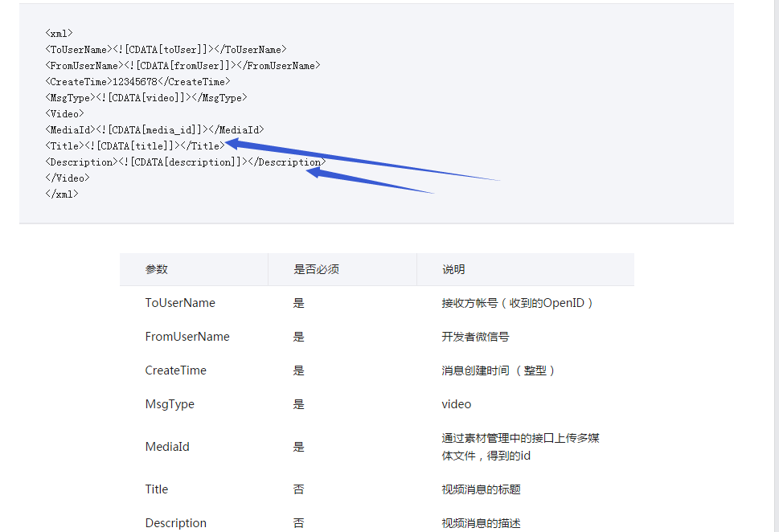
Task: Select the ToUserName parameter cell
Action: coord(180,303)
